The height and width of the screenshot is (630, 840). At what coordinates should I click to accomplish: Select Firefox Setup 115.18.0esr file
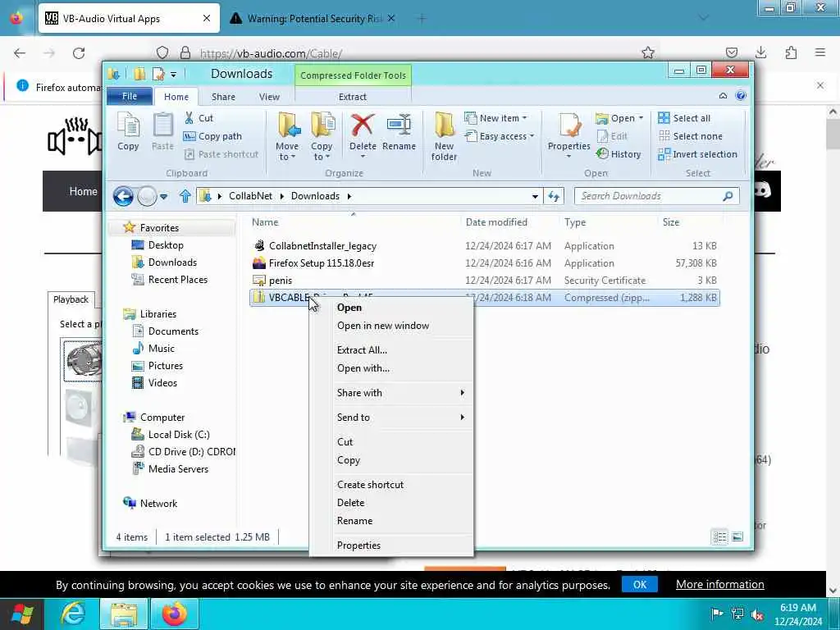[322, 263]
